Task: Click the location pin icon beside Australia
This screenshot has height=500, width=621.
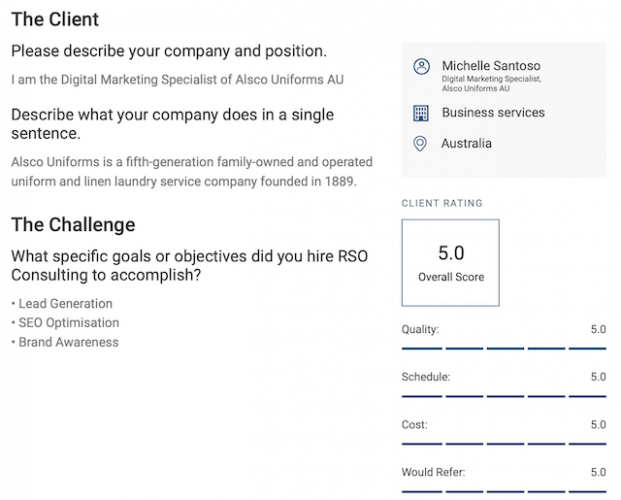Action: click(x=420, y=143)
